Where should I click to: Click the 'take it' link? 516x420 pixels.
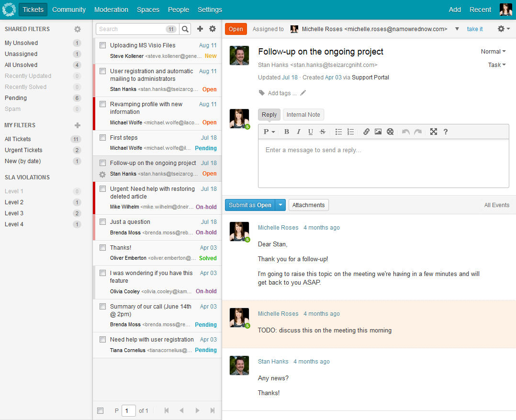click(475, 29)
